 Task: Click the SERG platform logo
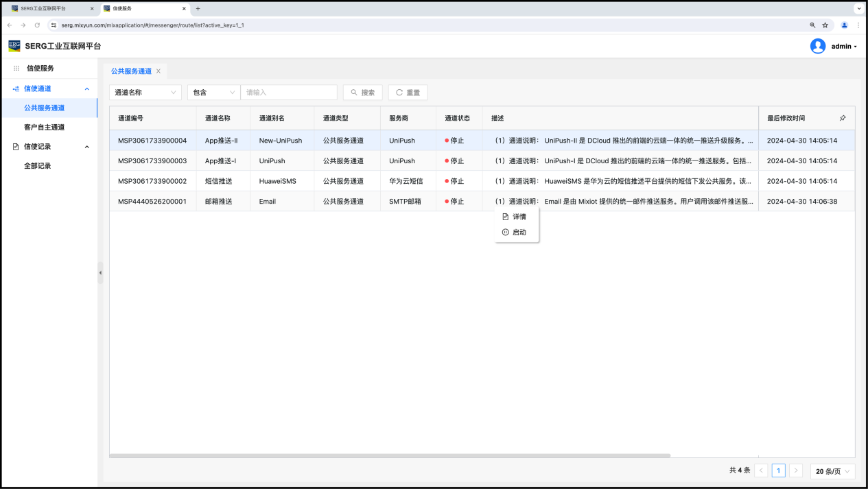click(x=14, y=46)
